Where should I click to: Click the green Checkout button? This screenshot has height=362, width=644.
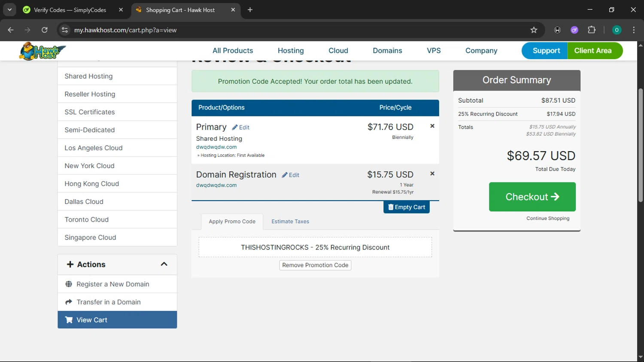532,197
